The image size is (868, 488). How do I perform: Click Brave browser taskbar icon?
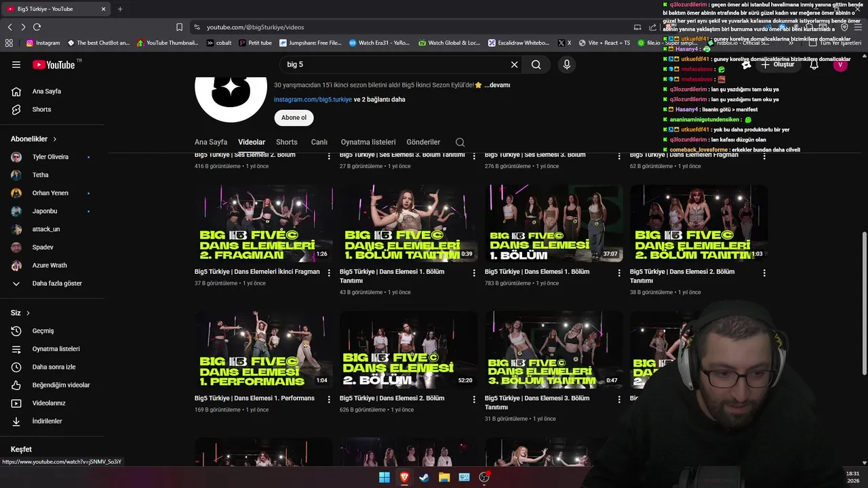coord(404,477)
